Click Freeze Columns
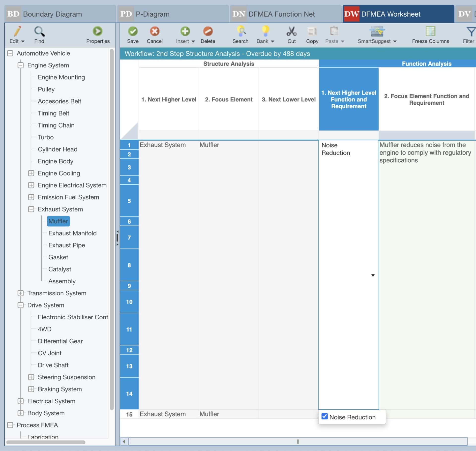The image size is (476, 451). 430,35
